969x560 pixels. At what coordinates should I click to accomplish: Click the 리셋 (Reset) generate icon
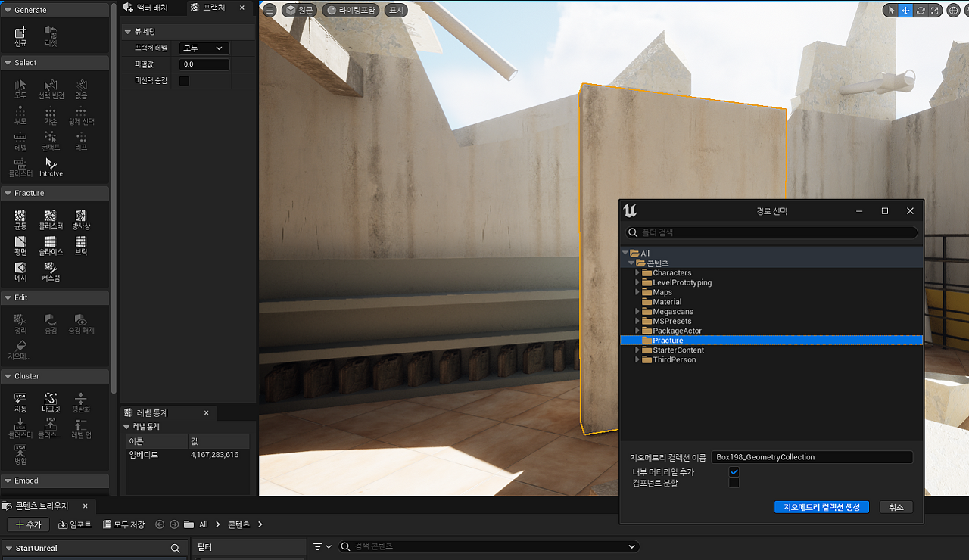point(51,36)
